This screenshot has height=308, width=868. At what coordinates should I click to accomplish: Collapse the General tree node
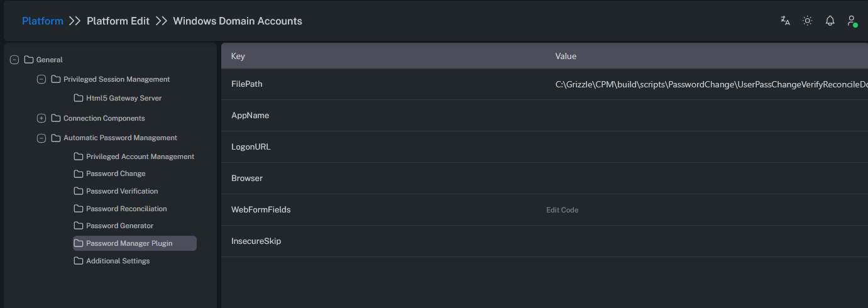14,60
